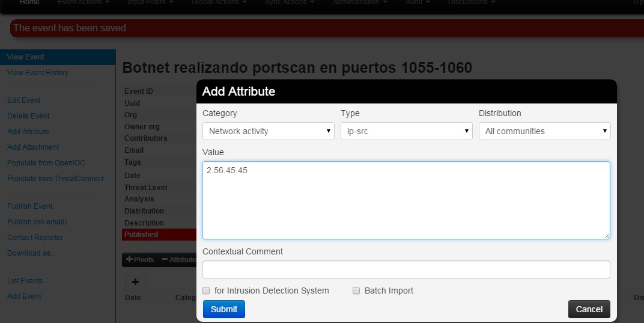Viewport: 644px width, 323px height.
Task: Choose Delete Event in the sidebar
Action: (x=28, y=116)
